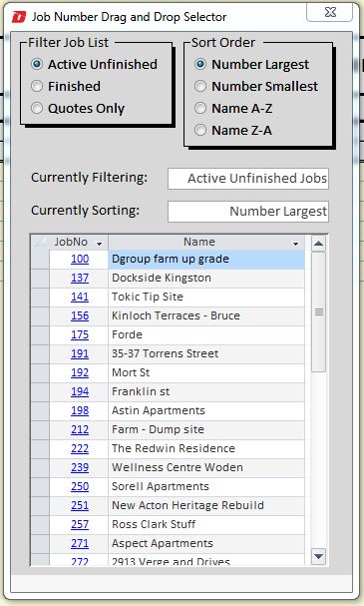Screen dimensions: 364x606
Task: Open job number 141 link
Action: [80, 297]
